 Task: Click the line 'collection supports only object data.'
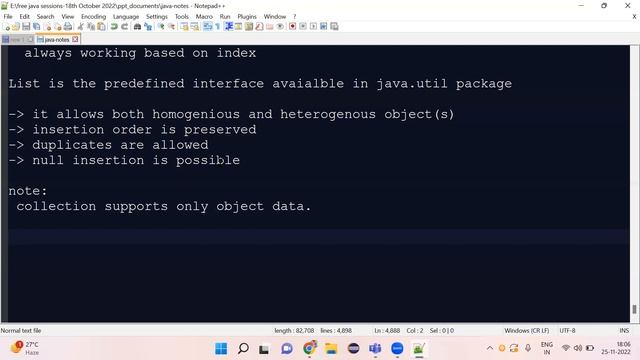(x=164, y=206)
